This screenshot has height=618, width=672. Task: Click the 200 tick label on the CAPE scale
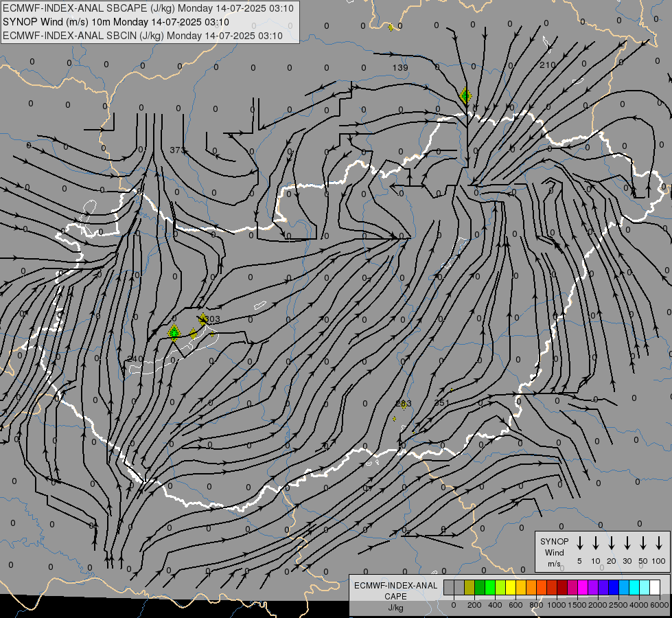pos(474,605)
